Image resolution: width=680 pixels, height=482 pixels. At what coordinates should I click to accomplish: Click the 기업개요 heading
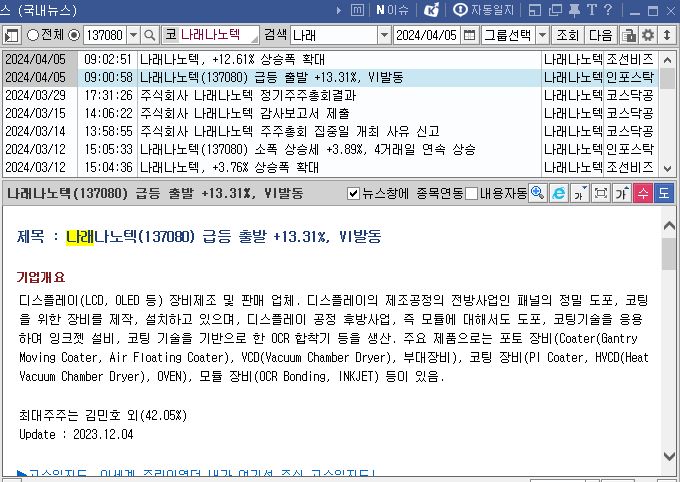pos(41,277)
